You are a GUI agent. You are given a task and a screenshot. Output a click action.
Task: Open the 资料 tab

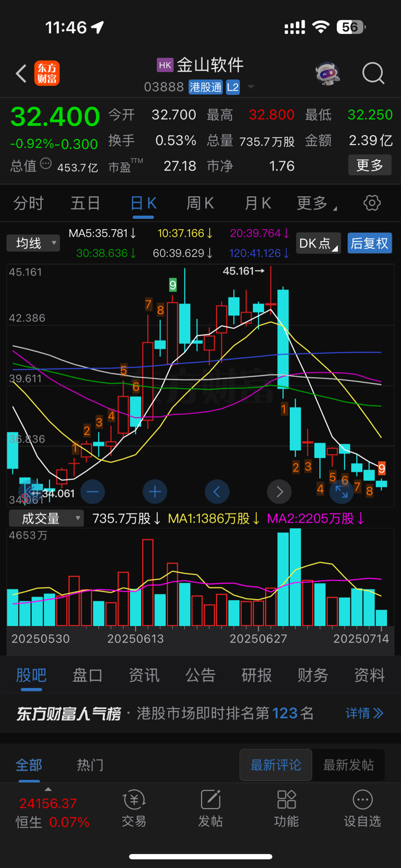[x=370, y=675]
